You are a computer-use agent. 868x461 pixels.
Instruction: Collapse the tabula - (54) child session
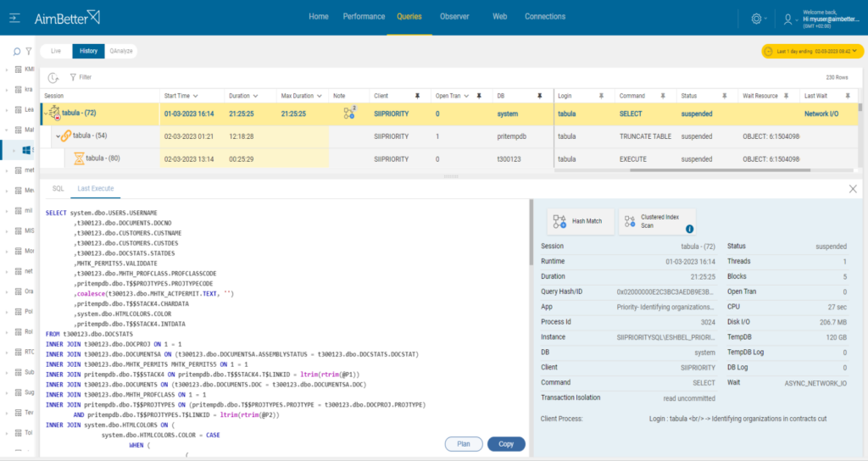tap(58, 136)
